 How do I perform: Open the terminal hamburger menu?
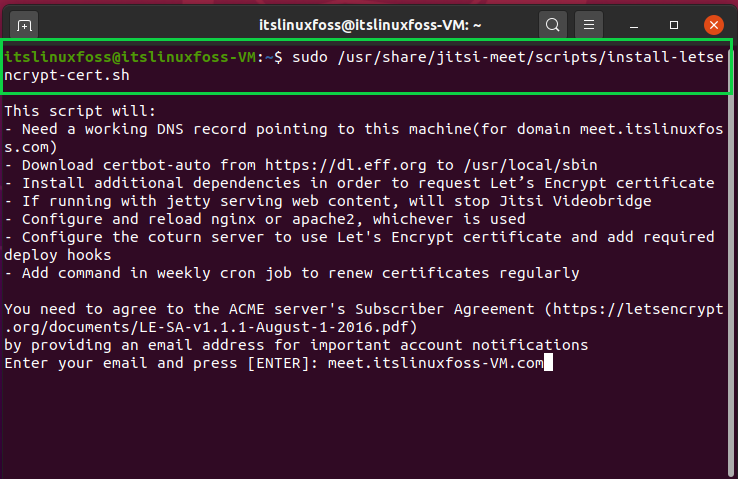589,25
